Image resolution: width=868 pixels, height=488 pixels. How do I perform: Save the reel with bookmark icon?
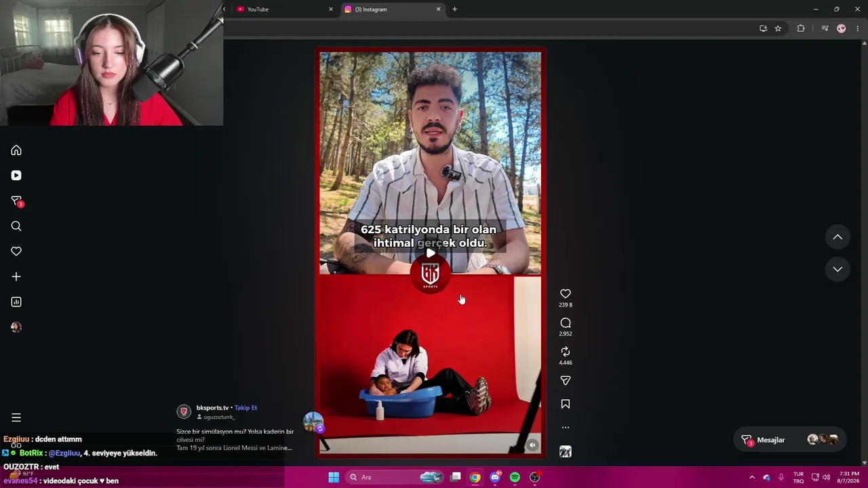(566, 404)
